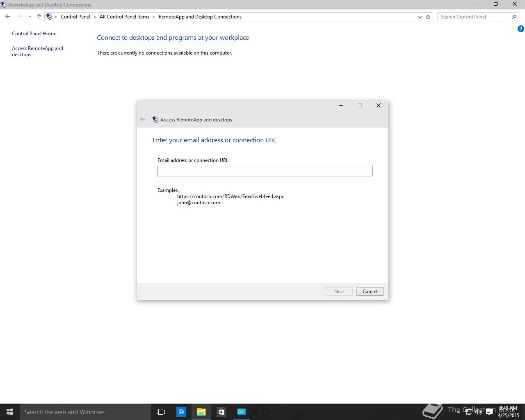Open network status tray icon

[x=469, y=412]
